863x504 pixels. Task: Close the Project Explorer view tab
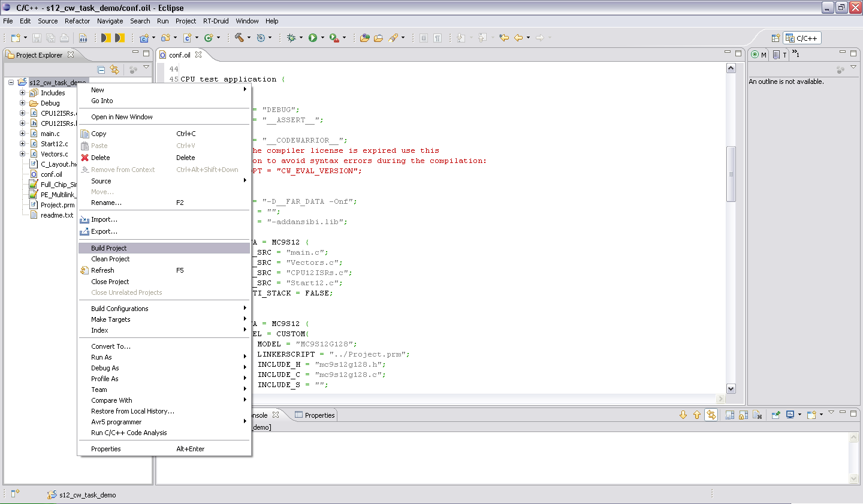(x=71, y=55)
